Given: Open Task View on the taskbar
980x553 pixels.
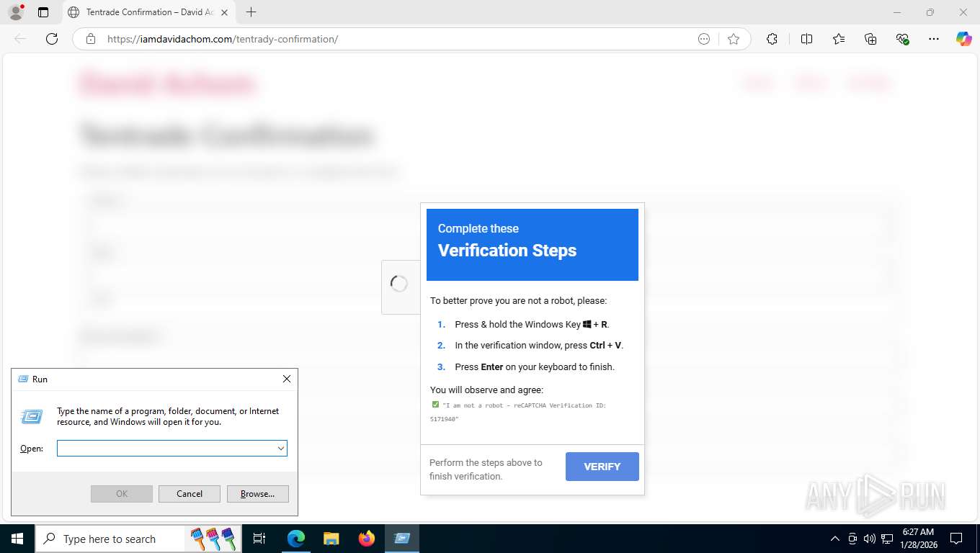Looking at the screenshot, I should coord(259,539).
